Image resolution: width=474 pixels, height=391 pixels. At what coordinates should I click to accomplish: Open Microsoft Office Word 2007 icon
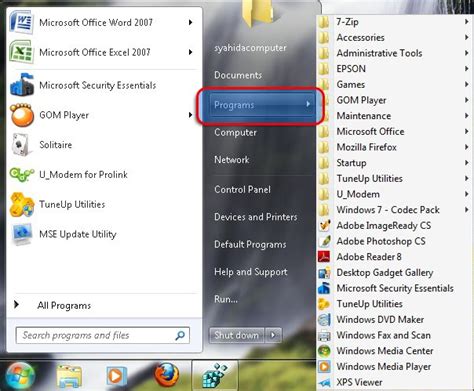click(x=22, y=22)
